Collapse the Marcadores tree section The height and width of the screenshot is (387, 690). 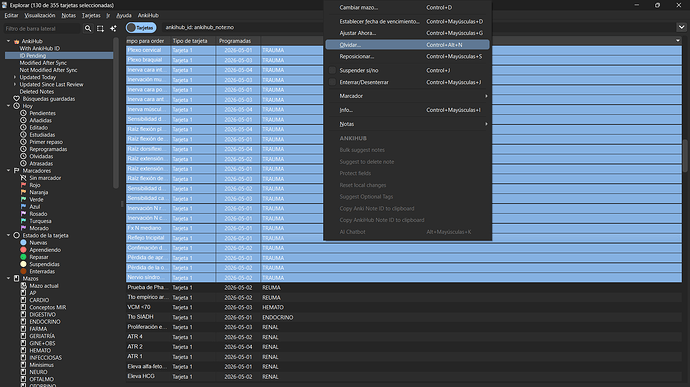click(8, 170)
